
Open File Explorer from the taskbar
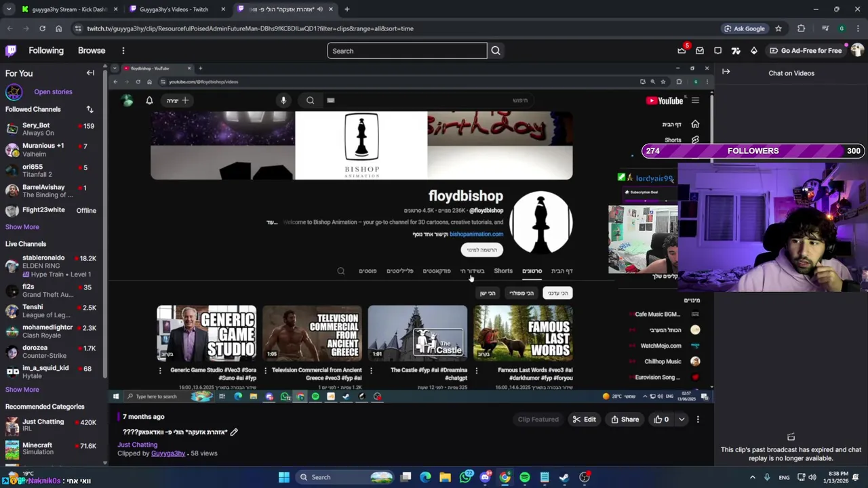(x=445, y=477)
